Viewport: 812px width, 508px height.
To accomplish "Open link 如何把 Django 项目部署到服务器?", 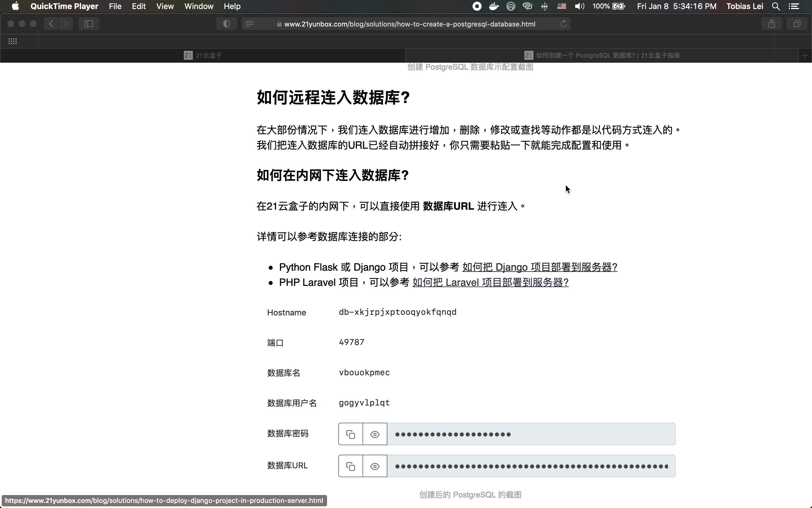I will [x=540, y=267].
